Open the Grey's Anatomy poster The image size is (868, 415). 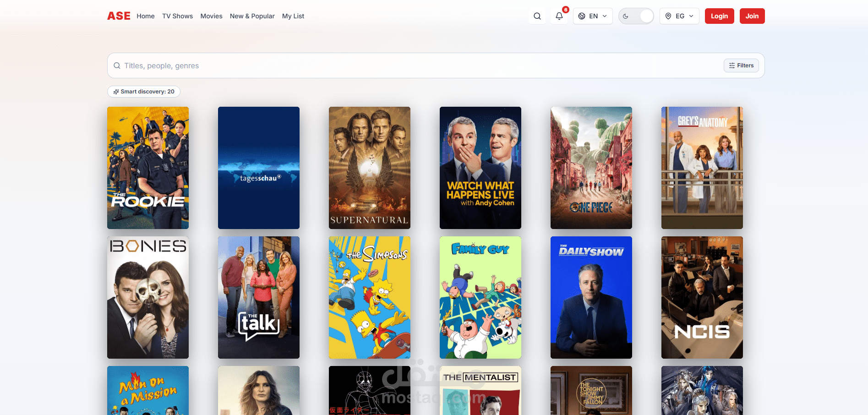pos(702,168)
